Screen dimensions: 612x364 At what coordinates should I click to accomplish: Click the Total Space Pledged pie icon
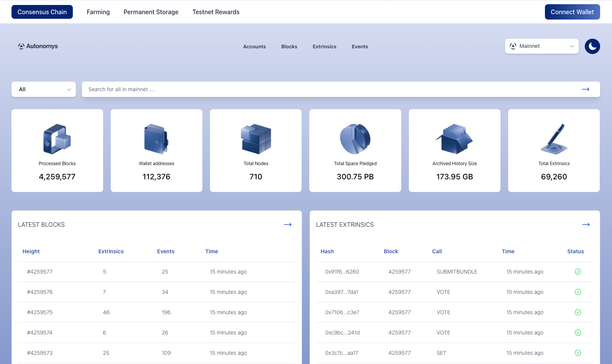pos(355,139)
